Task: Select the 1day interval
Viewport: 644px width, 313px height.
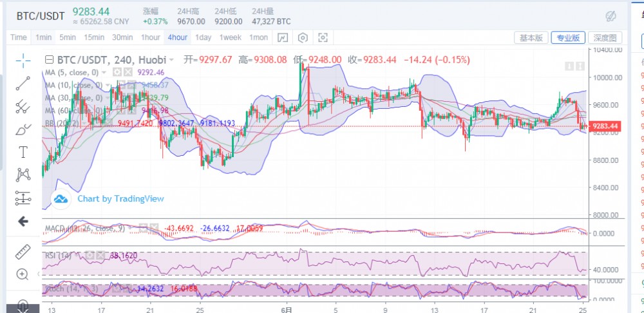Action: tap(203, 37)
